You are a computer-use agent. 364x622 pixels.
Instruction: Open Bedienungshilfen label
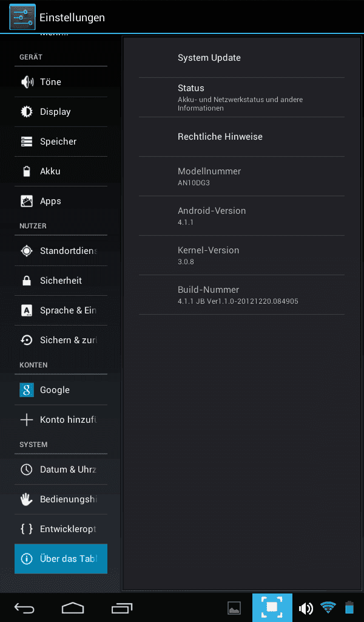pos(69,499)
